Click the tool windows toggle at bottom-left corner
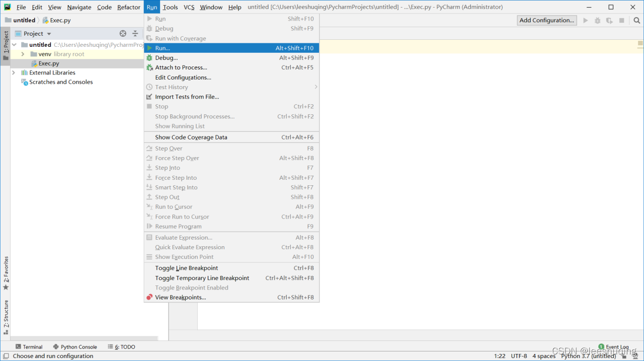This screenshot has width=644, height=361. pos(6,356)
